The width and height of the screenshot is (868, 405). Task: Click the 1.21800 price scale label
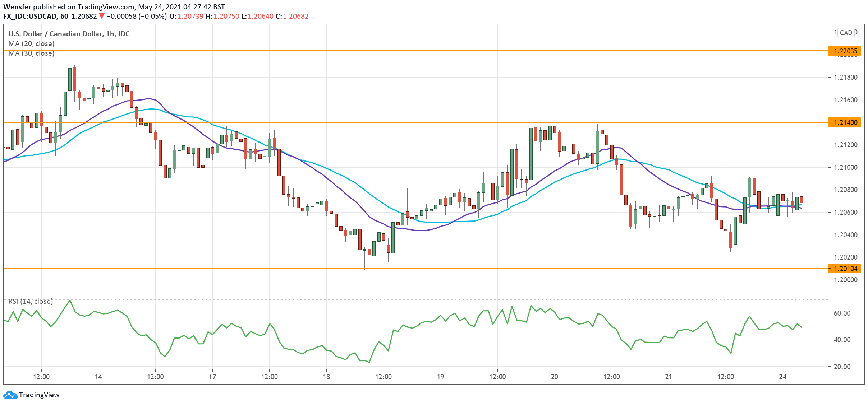(x=845, y=78)
